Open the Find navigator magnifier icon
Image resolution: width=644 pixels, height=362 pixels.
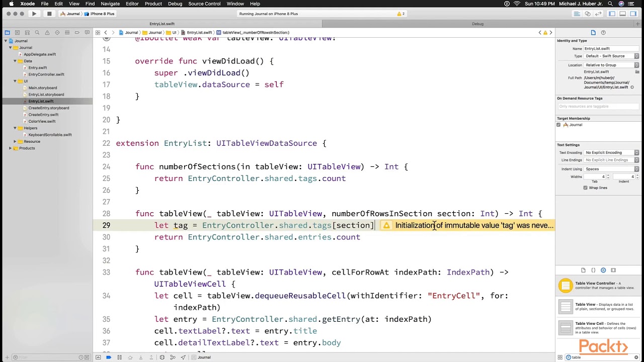tap(37, 32)
